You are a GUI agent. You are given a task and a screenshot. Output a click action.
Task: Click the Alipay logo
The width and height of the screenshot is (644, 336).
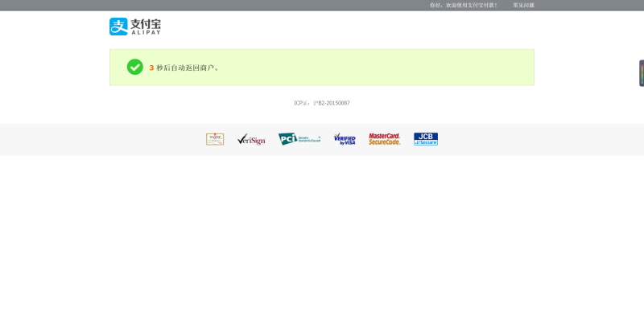pyautogui.click(x=135, y=27)
